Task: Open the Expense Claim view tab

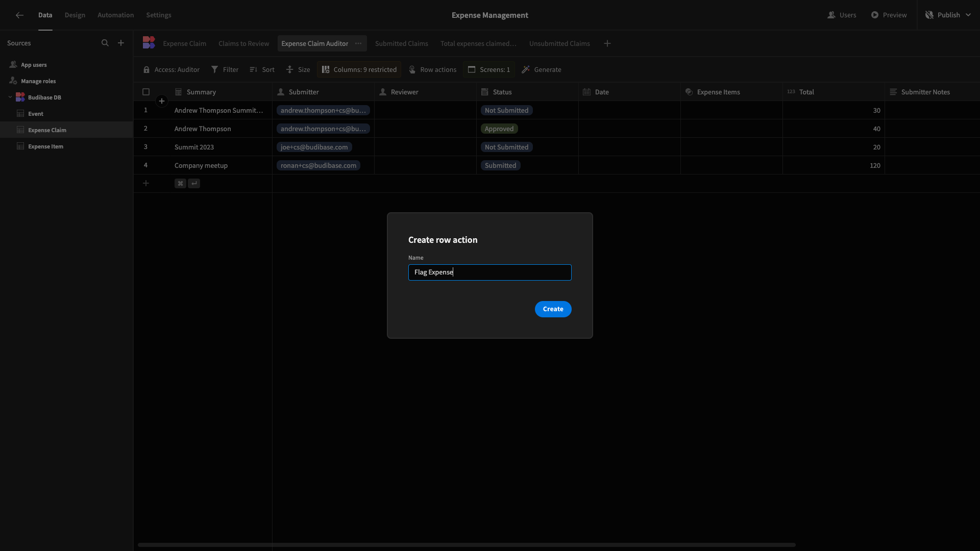Action: click(185, 44)
